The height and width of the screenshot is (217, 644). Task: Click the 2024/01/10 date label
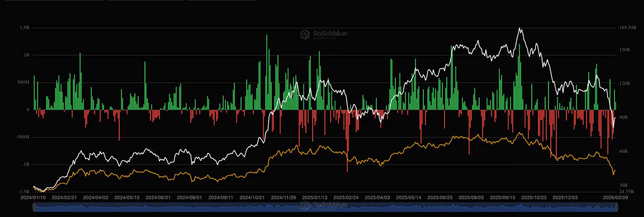(x=33, y=198)
